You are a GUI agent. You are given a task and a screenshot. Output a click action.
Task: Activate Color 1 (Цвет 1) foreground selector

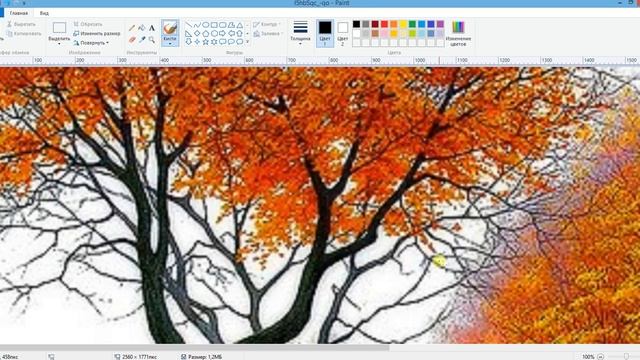click(325, 33)
